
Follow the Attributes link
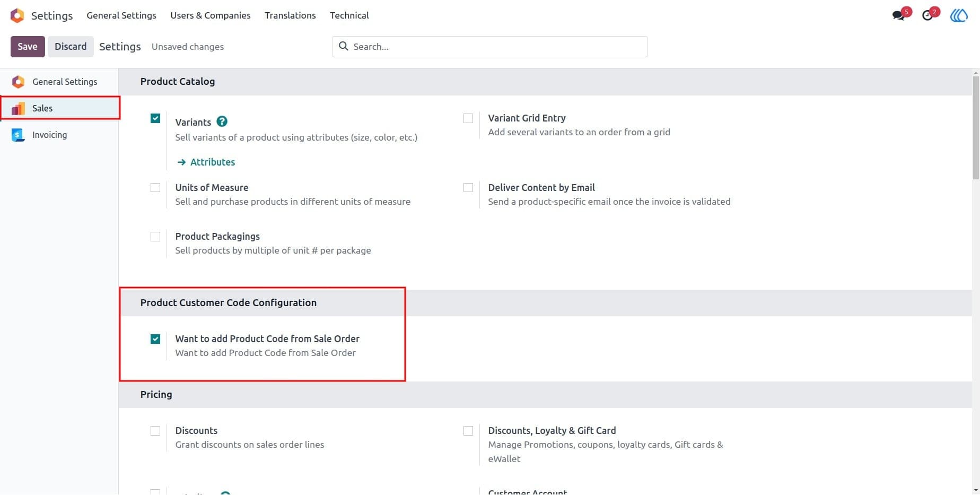(x=213, y=162)
